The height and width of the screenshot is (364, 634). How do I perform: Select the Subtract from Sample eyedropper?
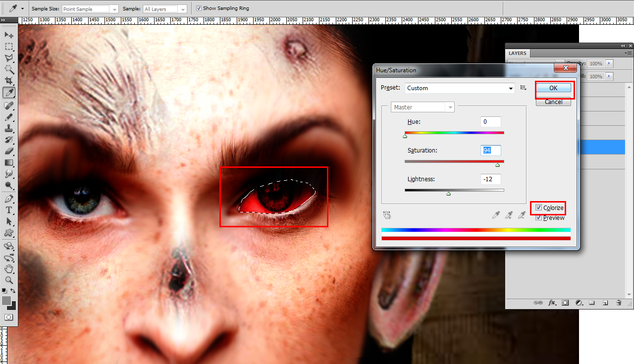pyautogui.click(x=521, y=214)
